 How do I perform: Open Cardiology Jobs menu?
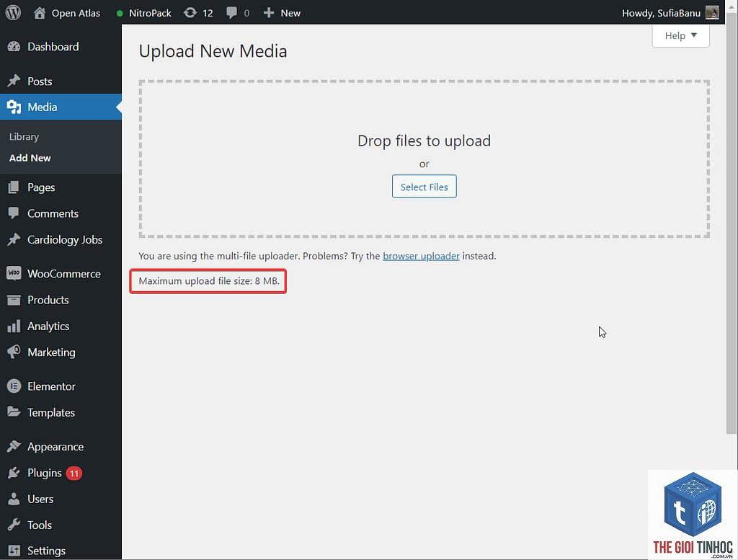[65, 239]
